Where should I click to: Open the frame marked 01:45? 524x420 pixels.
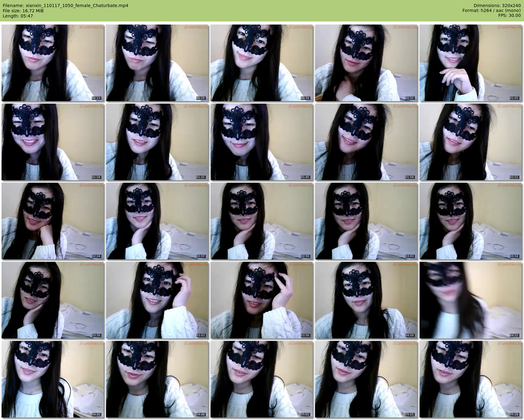[x=262, y=142]
